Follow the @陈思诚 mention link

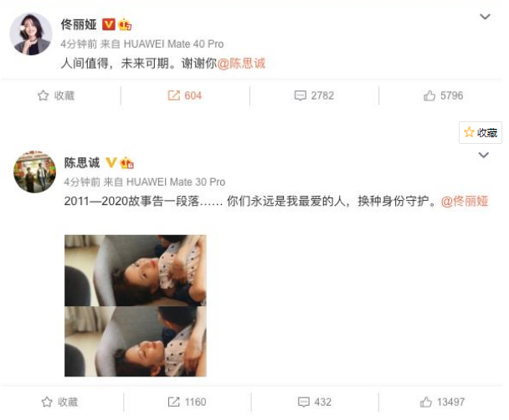241,64
